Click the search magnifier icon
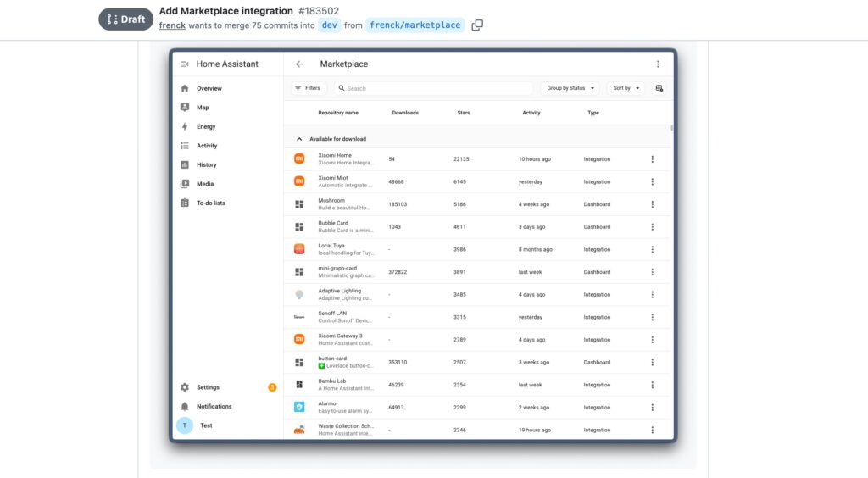The height and width of the screenshot is (478, 868). point(342,88)
